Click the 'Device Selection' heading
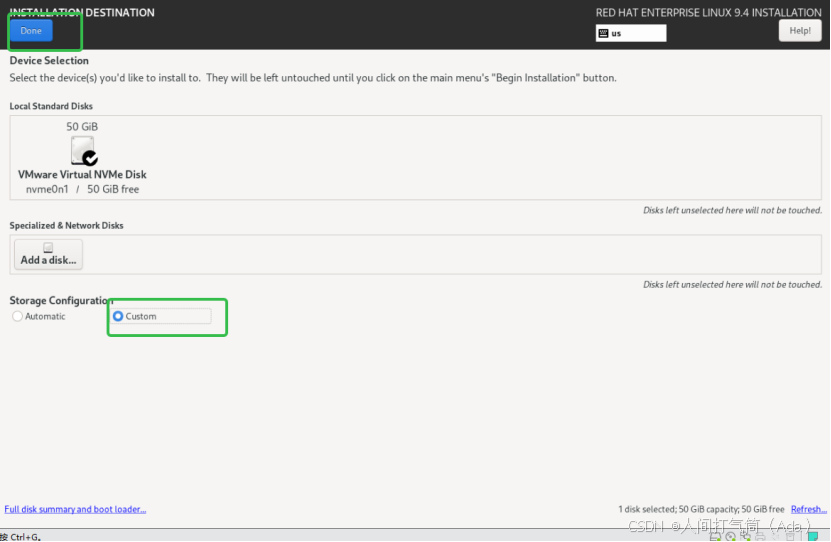Image resolution: width=831 pixels, height=542 pixels. 49,60
